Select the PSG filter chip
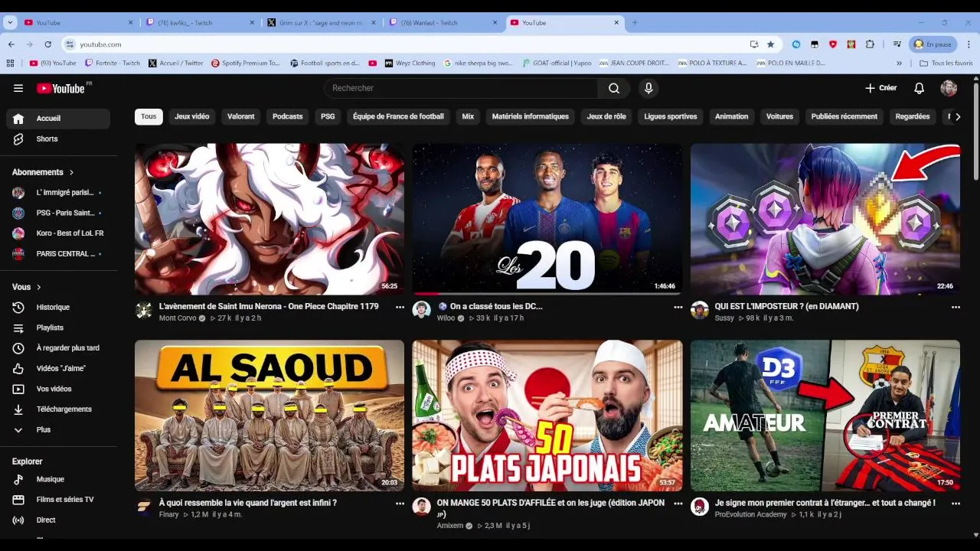Image resolution: width=980 pixels, height=551 pixels. tap(328, 116)
